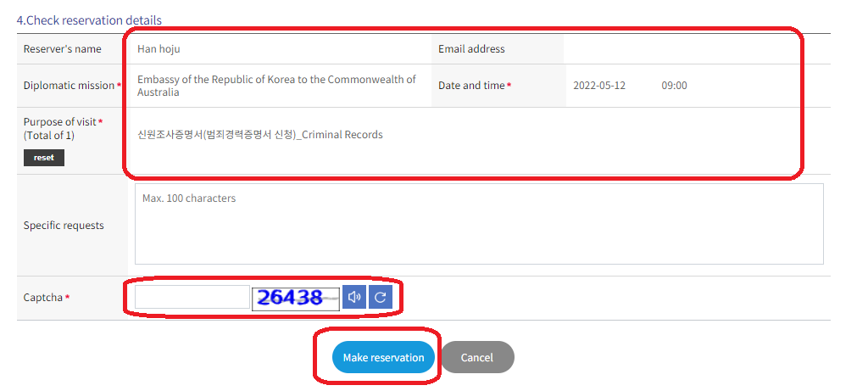Click the Reserver's name label
Screen dimensions: 868x391
click(x=63, y=49)
